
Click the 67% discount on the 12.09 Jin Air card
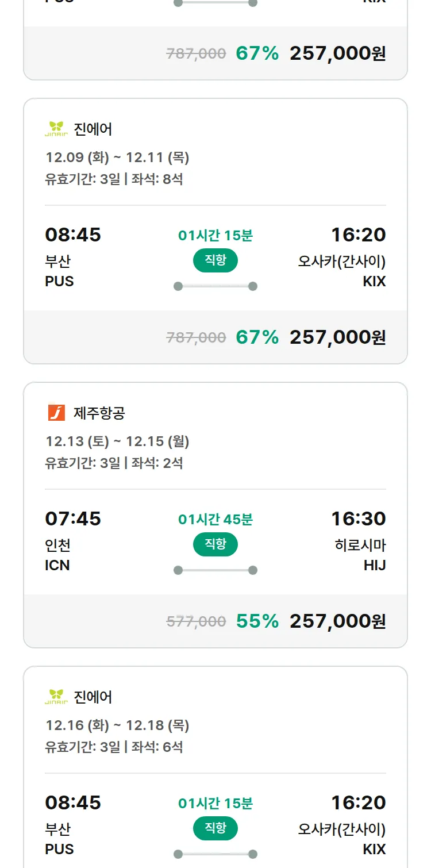257,337
